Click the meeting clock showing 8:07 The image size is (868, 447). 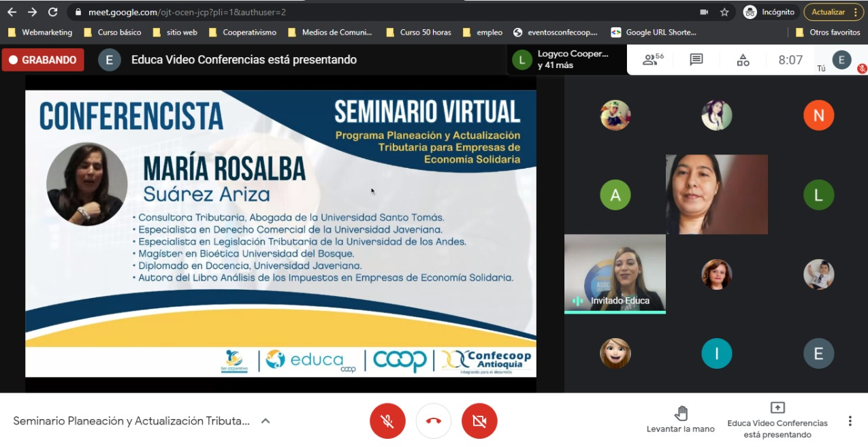pos(790,60)
